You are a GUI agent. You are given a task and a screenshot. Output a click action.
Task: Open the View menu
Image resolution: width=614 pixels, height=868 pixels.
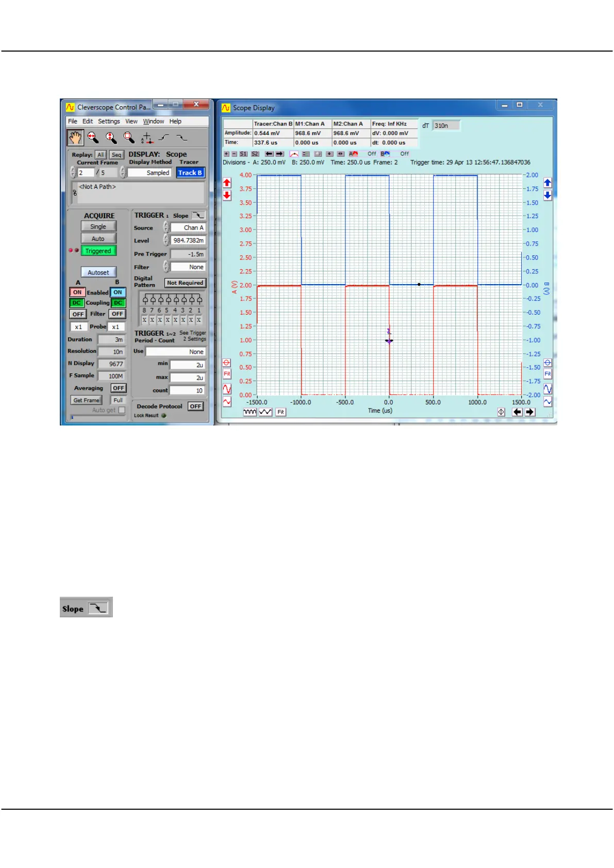(x=131, y=121)
